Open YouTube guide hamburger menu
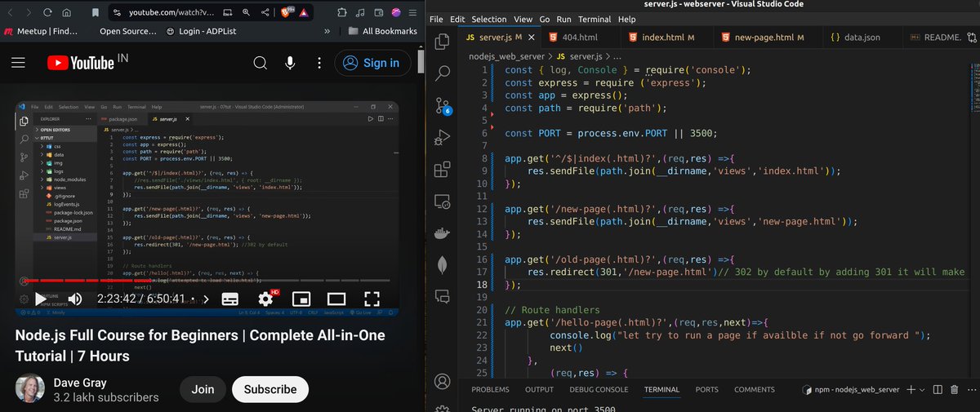Viewport: 980px width, 412px height. tap(18, 63)
